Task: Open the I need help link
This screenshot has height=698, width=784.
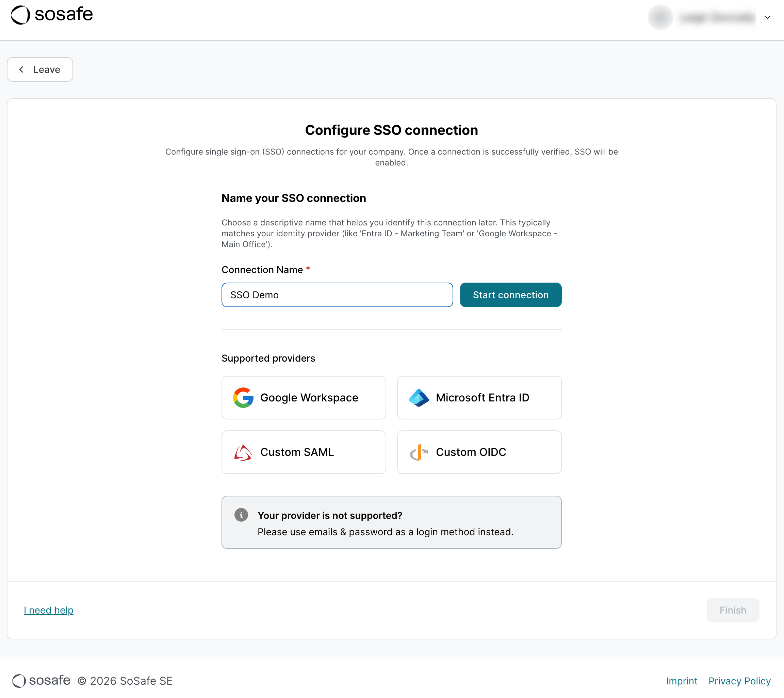Action: click(49, 610)
